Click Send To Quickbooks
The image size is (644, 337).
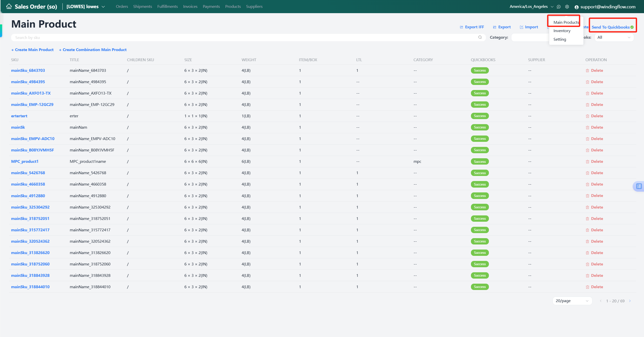click(x=612, y=27)
